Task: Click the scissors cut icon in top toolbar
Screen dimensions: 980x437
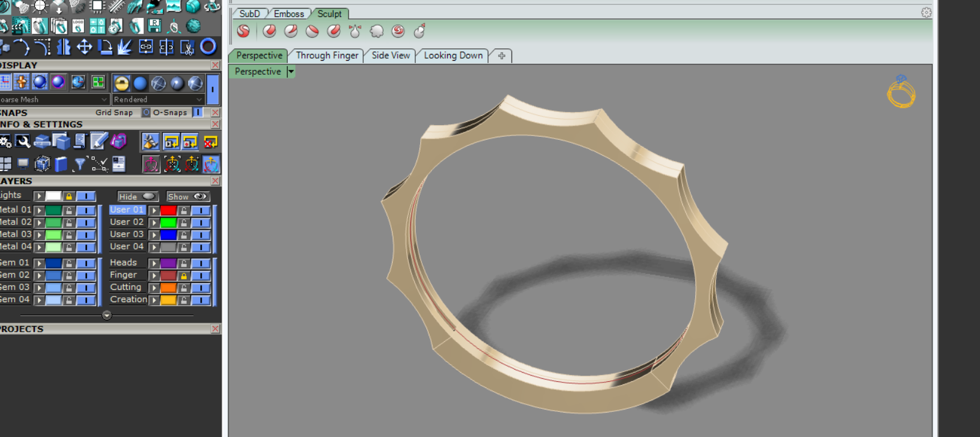Action: [x=187, y=47]
